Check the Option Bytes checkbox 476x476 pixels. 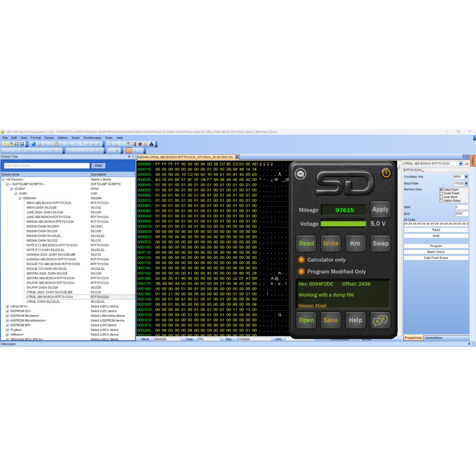441,201
